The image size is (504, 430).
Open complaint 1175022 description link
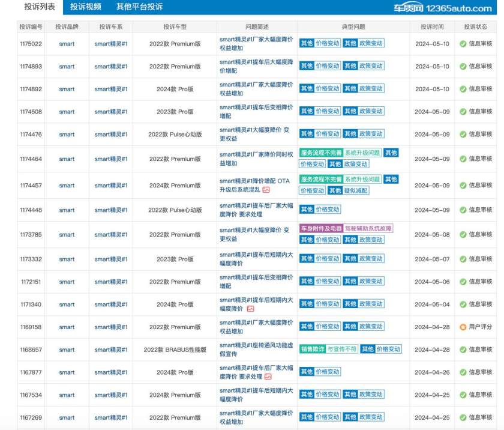click(x=256, y=44)
